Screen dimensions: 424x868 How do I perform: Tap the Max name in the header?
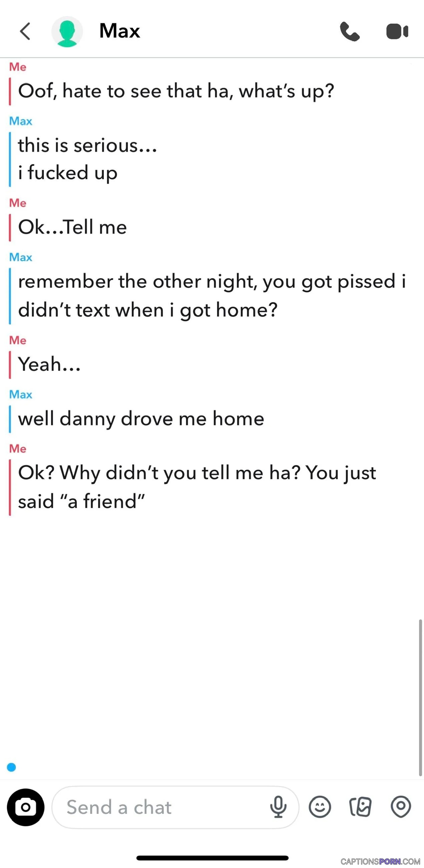tap(120, 31)
